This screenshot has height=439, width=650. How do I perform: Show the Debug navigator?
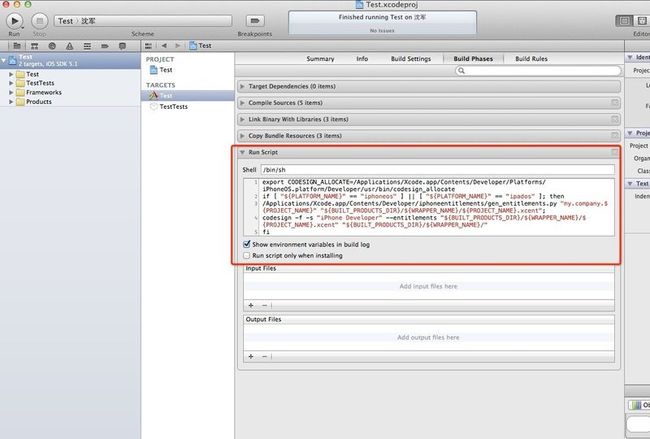tap(87, 46)
